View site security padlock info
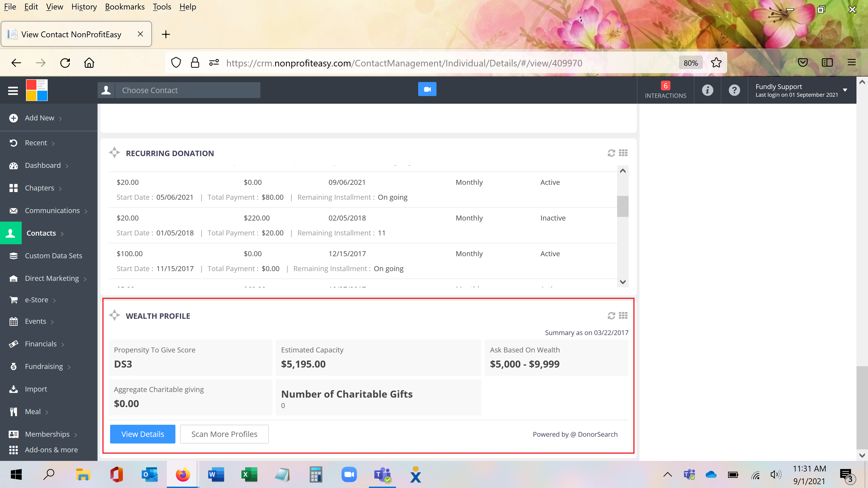 click(195, 63)
